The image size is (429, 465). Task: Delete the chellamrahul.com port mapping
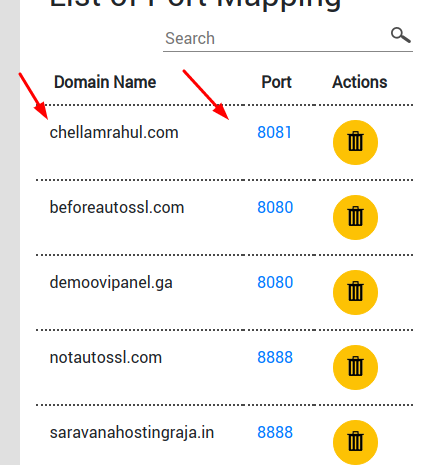[x=355, y=142]
